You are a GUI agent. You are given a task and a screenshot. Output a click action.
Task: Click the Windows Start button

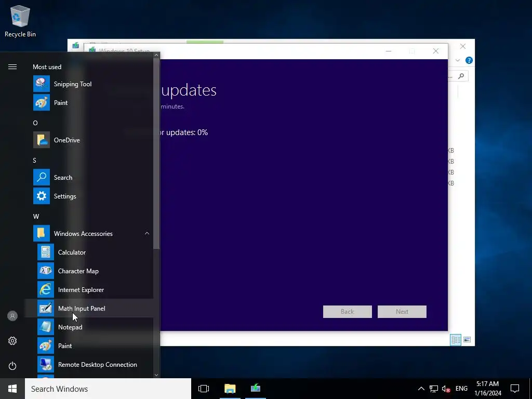pyautogui.click(x=12, y=389)
